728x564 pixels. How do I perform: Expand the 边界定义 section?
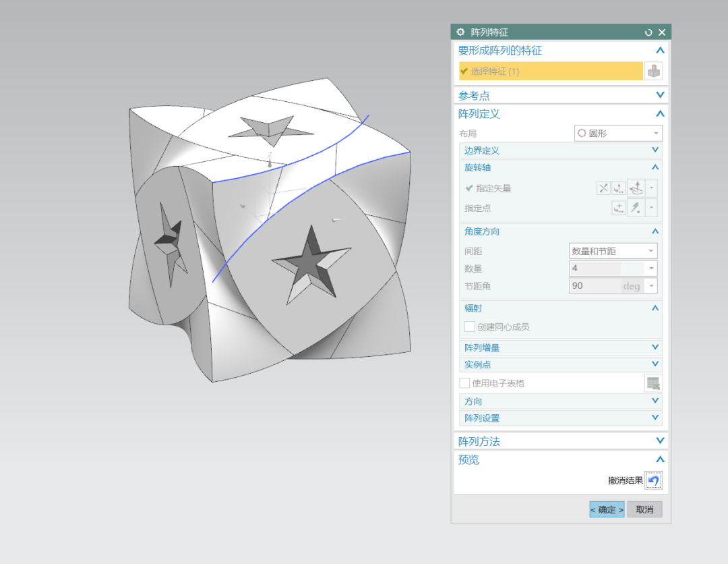(655, 150)
